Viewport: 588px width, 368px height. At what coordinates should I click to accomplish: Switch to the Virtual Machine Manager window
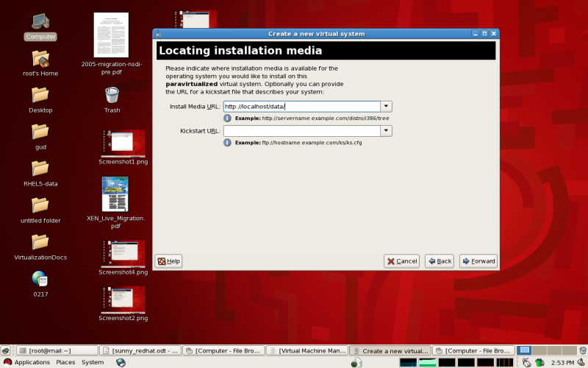click(x=307, y=351)
